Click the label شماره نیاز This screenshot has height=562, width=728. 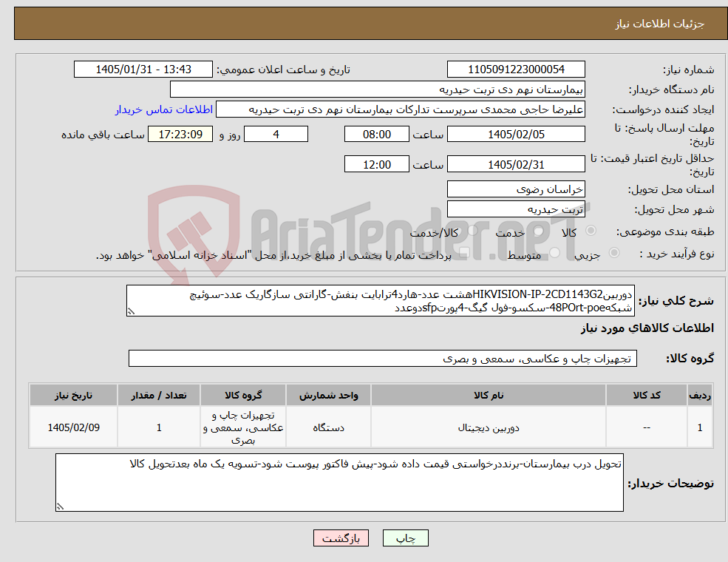point(688,70)
